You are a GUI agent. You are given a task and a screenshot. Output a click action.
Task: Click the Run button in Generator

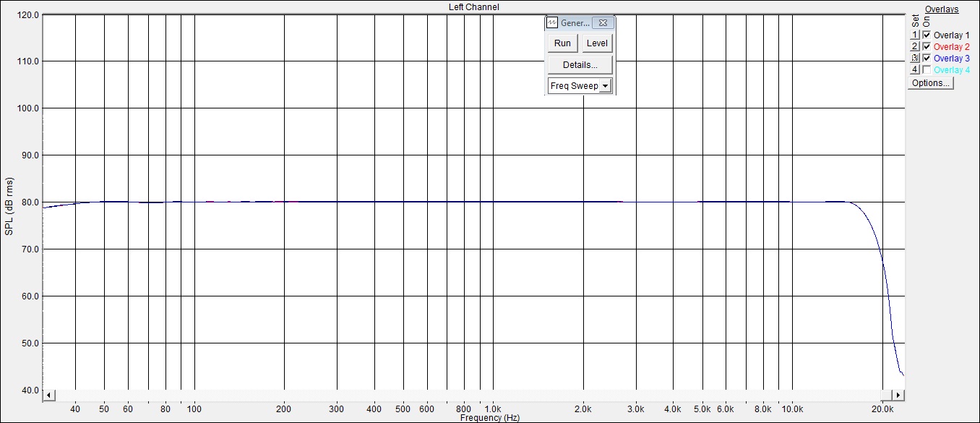[562, 43]
